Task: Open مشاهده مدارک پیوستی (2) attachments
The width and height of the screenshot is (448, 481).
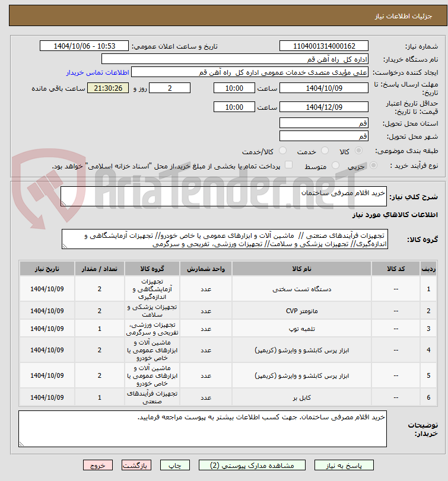Action: [x=252, y=465]
